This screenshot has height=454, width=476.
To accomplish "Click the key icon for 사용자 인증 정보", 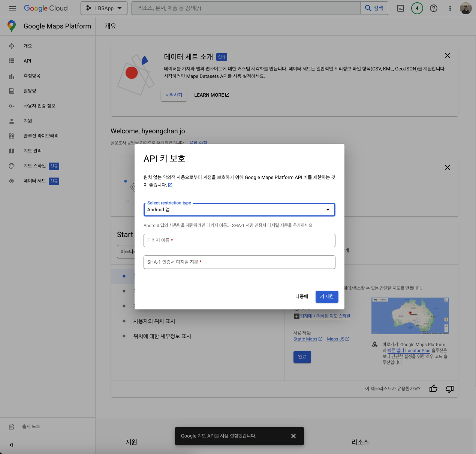I will [12, 106].
